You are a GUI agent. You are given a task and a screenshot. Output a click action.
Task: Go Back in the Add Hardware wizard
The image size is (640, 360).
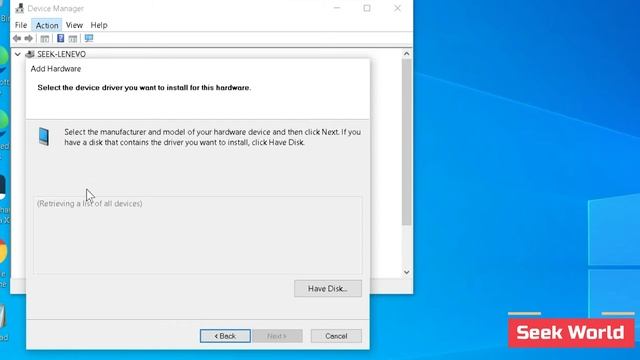(x=225, y=336)
